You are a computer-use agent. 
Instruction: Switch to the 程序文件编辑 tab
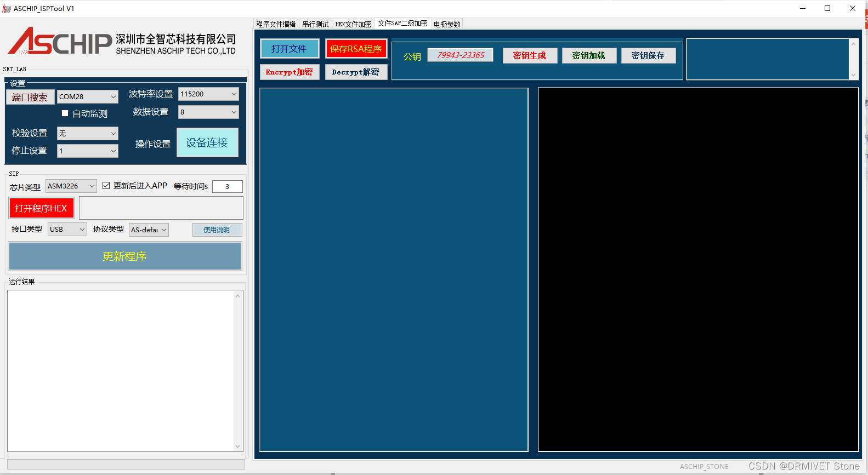point(276,24)
